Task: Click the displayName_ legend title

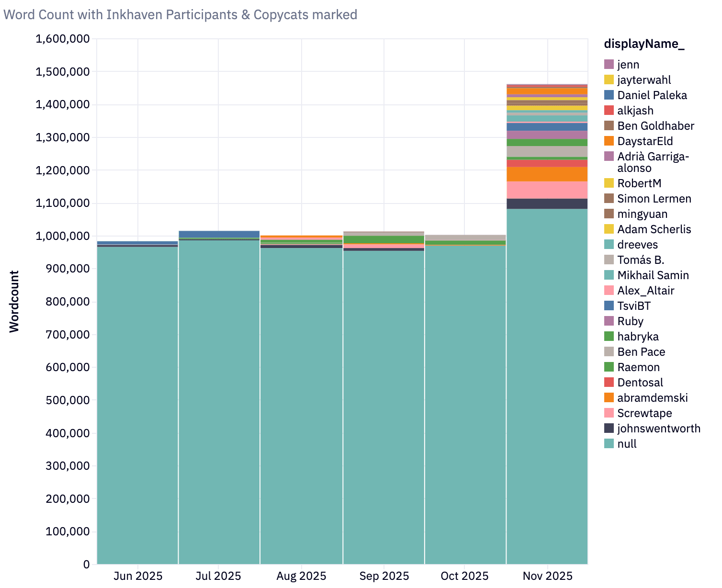Action: click(644, 44)
